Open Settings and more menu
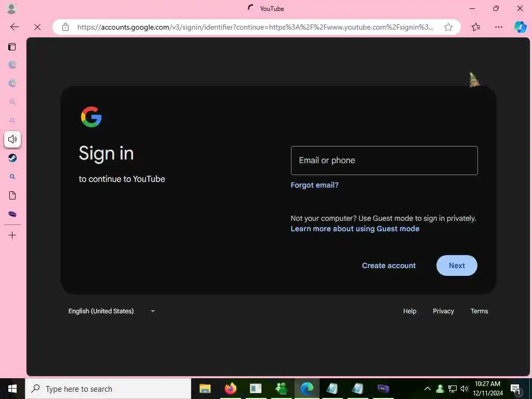Screen dimensions: 532x399 tap(498, 27)
